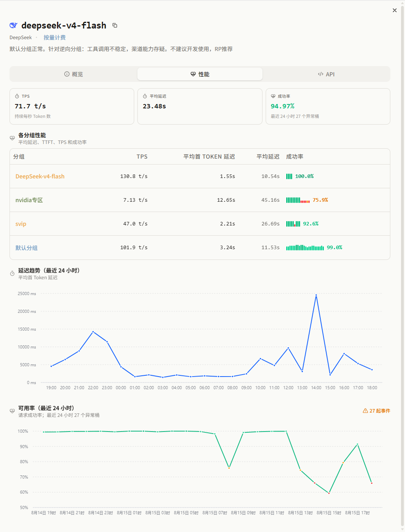Click the 各分组性能 section icon
The width and height of the screenshot is (405, 532).
[x=12, y=138]
